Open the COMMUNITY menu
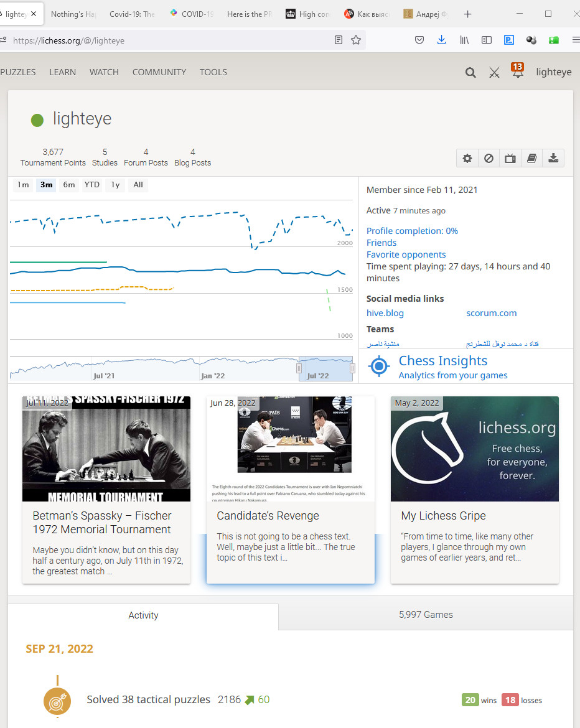 pyautogui.click(x=159, y=72)
